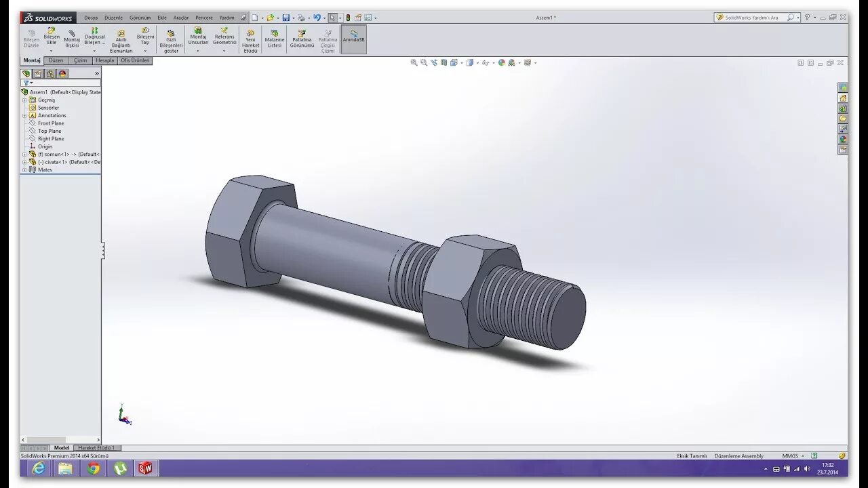Open the Bileşen Ekle dropdown arrow

point(52,51)
